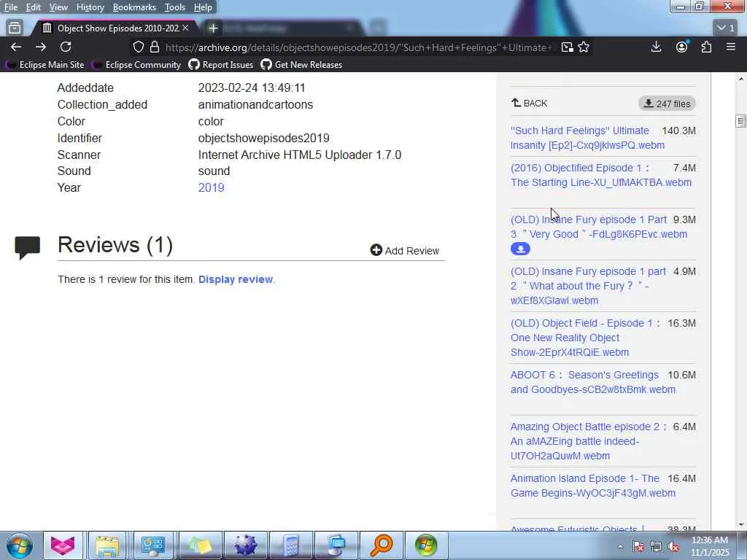
Task: Click the taskbar clock showing 12:36 AM
Action: [710, 545]
